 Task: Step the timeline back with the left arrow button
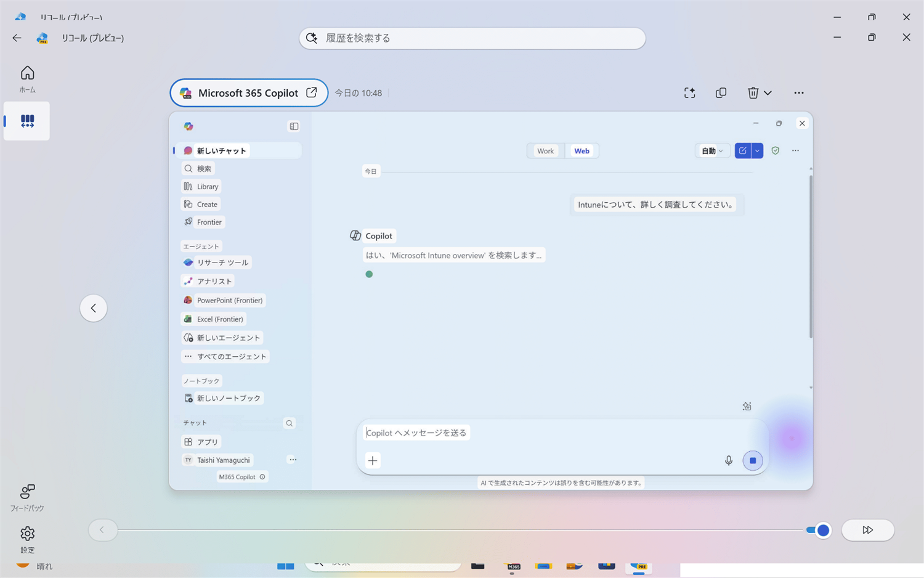(102, 530)
